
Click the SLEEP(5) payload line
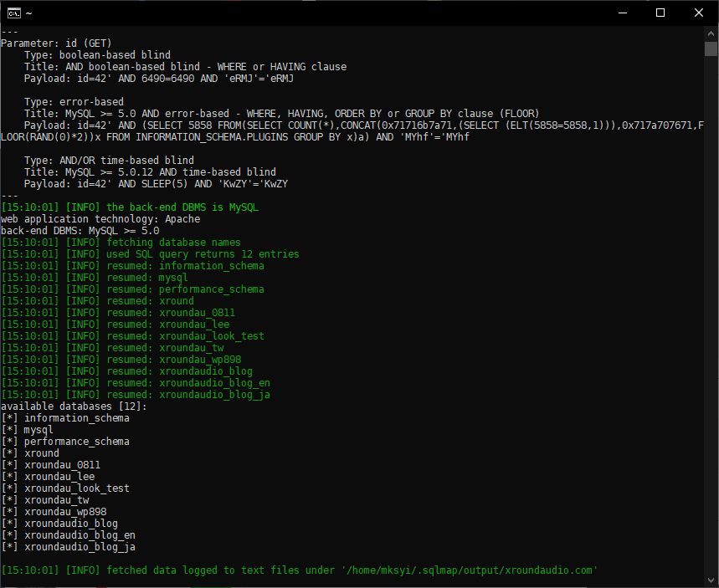(x=156, y=184)
